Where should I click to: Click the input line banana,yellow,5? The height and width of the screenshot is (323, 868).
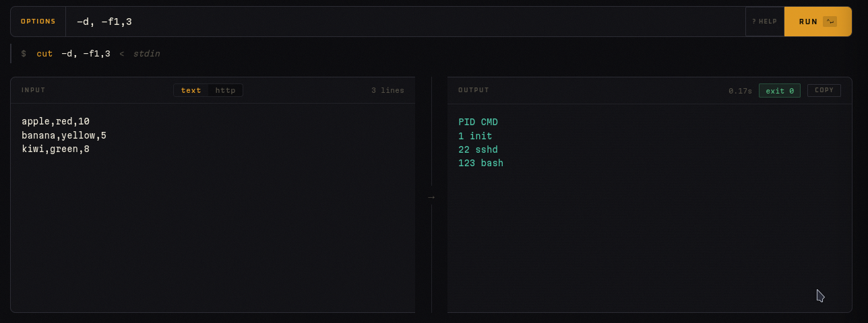64,135
